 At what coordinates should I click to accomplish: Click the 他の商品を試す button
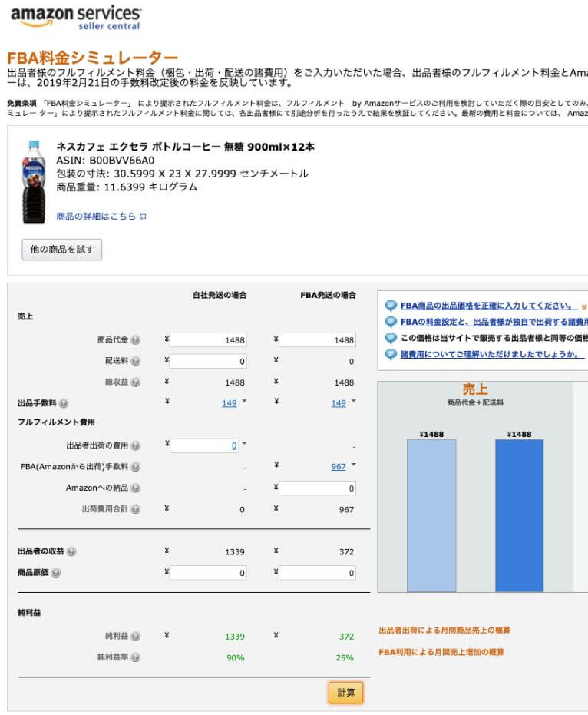point(62,250)
